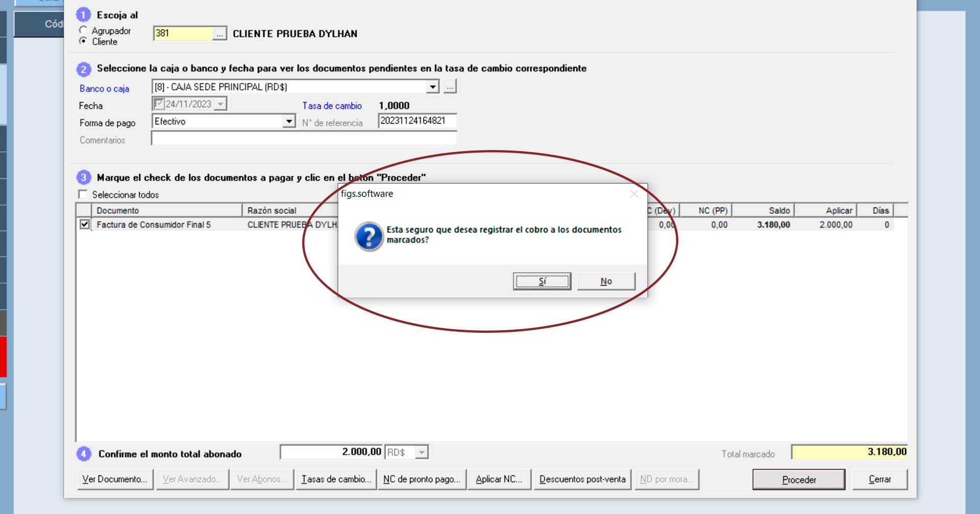The image size is (980, 514).
Task: Uncheck the Factura de Consumidor Final 5 row
Action: (x=85, y=224)
